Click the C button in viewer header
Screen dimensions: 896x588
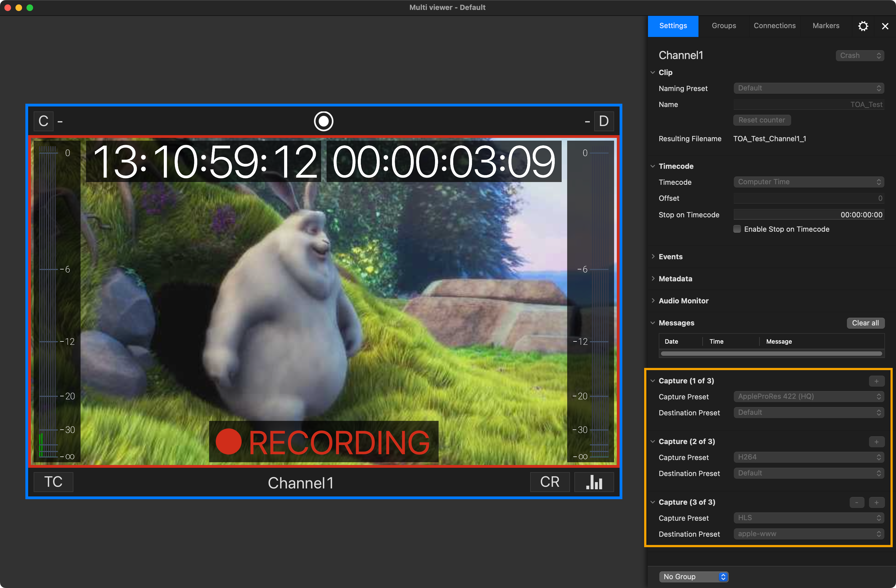point(43,121)
